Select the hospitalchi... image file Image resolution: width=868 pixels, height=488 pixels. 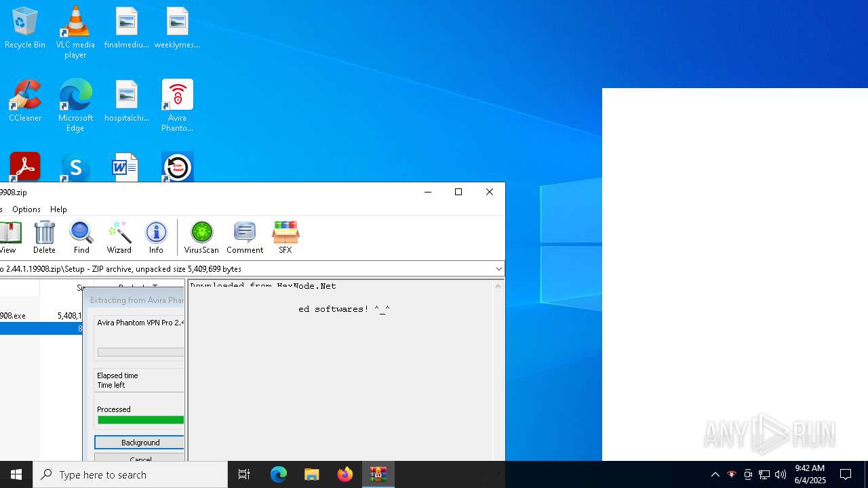127,101
